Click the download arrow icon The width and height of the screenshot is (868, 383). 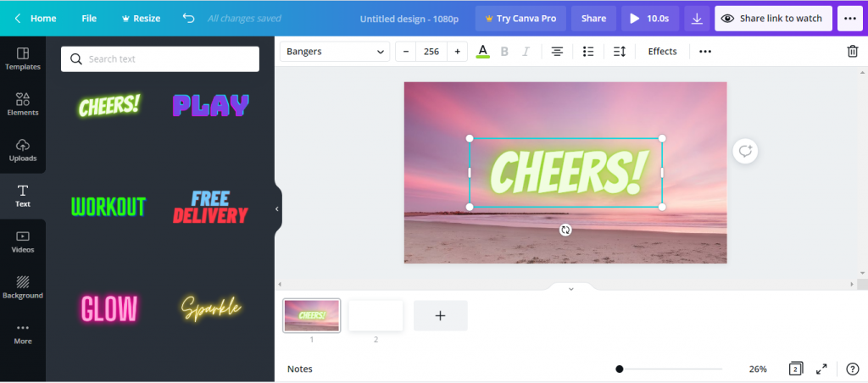pos(697,19)
